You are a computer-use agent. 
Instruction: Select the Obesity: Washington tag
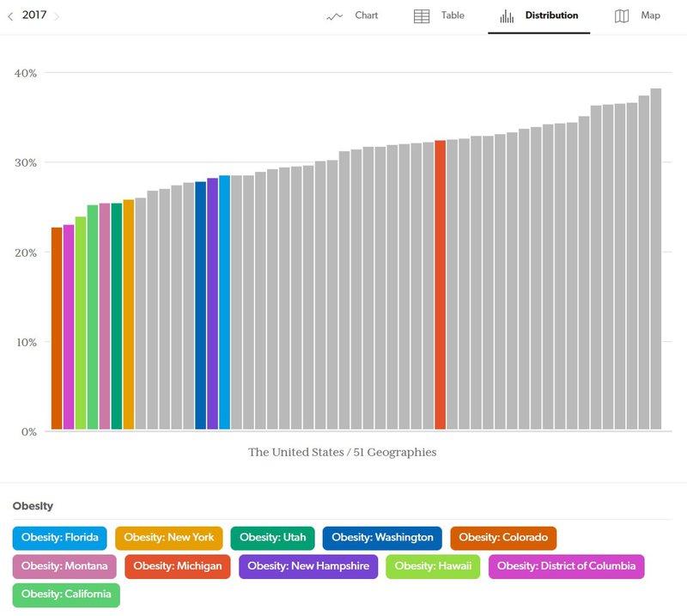(382, 538)
